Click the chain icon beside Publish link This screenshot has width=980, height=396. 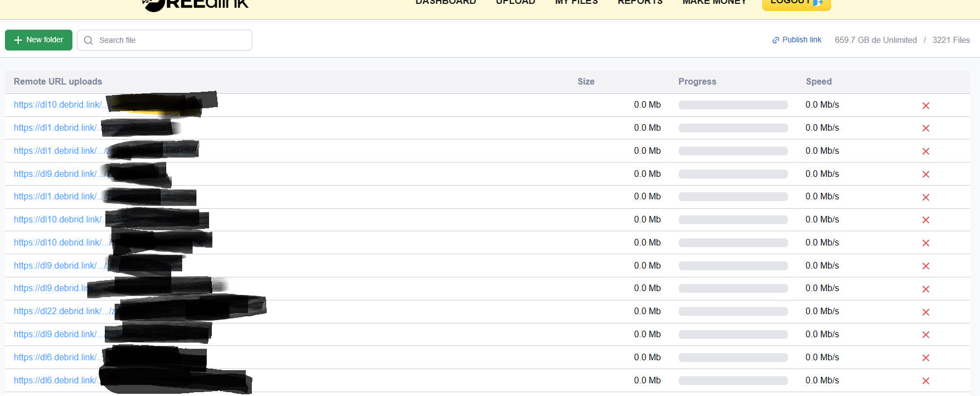776,40
